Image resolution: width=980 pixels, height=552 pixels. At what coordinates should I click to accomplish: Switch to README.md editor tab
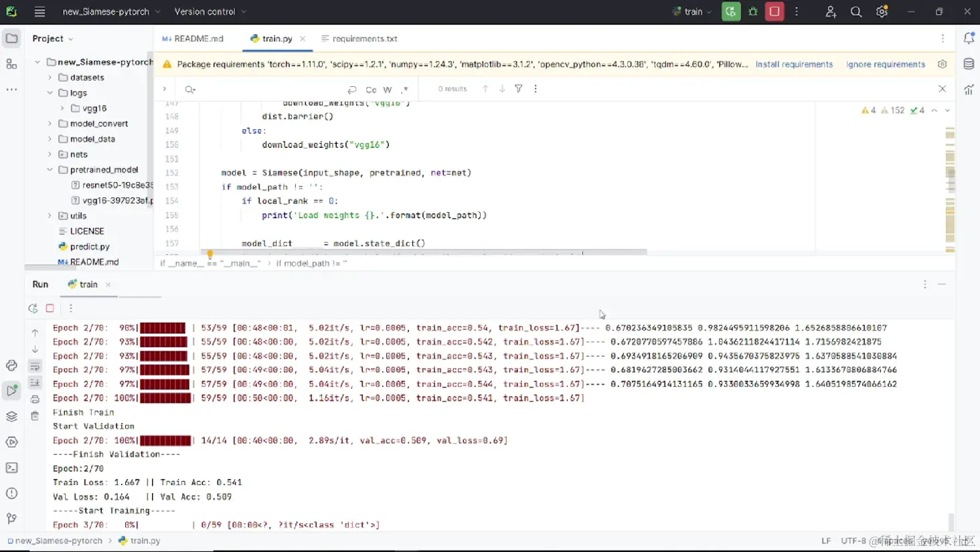tap(193, 39)
